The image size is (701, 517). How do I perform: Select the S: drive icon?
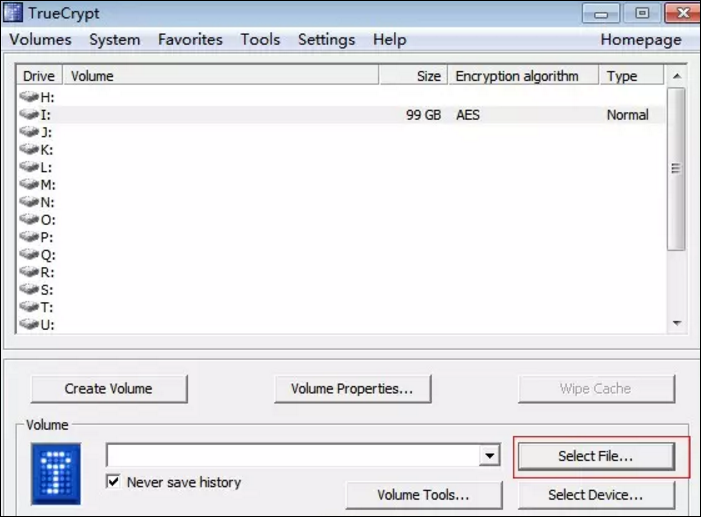tap(29, 289)
